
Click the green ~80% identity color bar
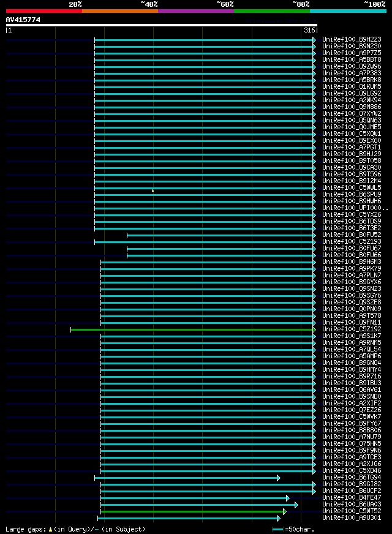pos(272,11)
